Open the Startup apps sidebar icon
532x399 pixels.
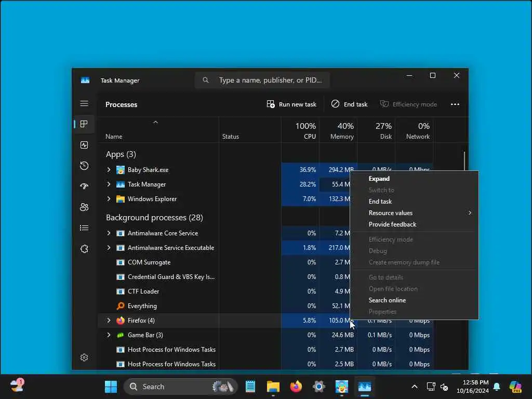coord(84,187)
